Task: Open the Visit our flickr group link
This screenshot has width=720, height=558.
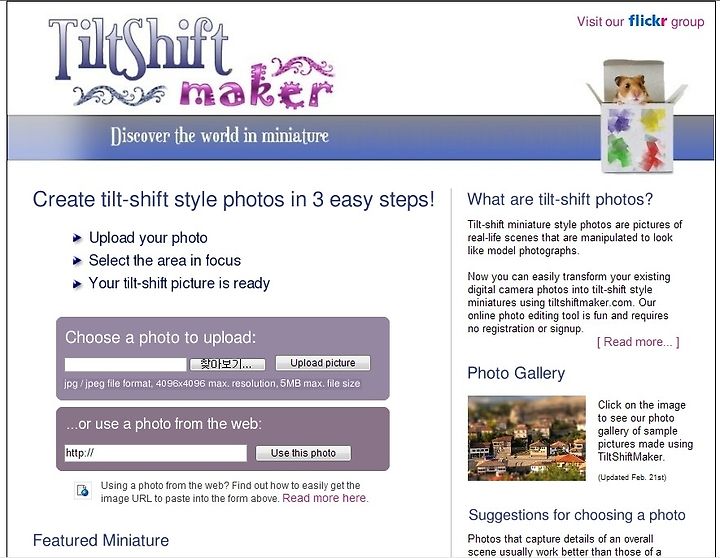Action: click(x=641, y=21)
